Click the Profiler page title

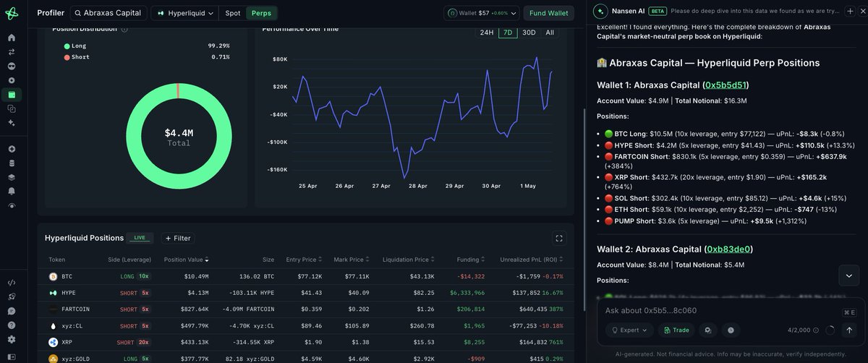(51, 13)
